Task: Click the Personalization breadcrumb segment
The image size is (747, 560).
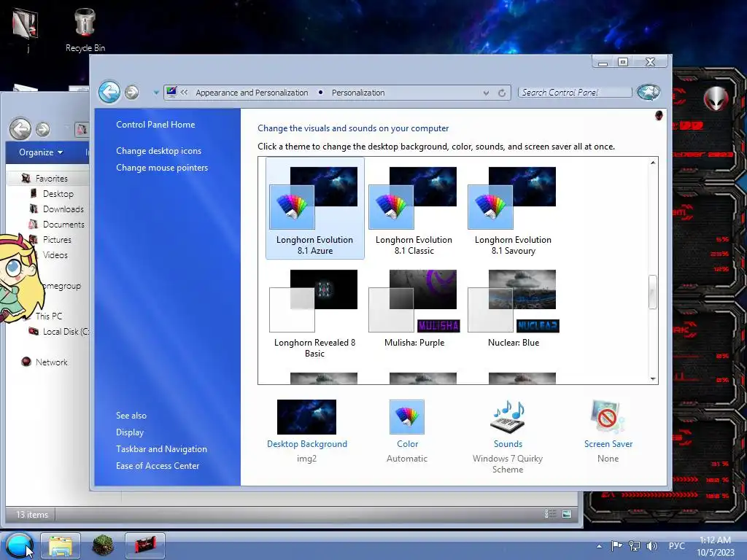Action: [x=358, y=93]
